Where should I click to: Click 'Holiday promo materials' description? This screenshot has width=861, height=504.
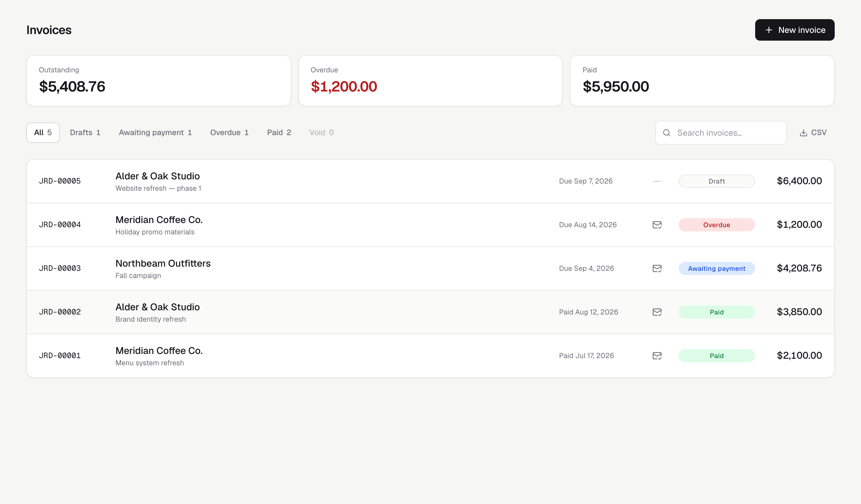155,232
